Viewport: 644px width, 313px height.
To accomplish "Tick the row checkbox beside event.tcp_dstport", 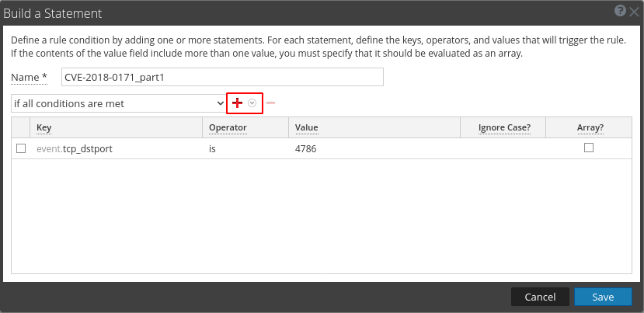I will (x=21, y=148).
